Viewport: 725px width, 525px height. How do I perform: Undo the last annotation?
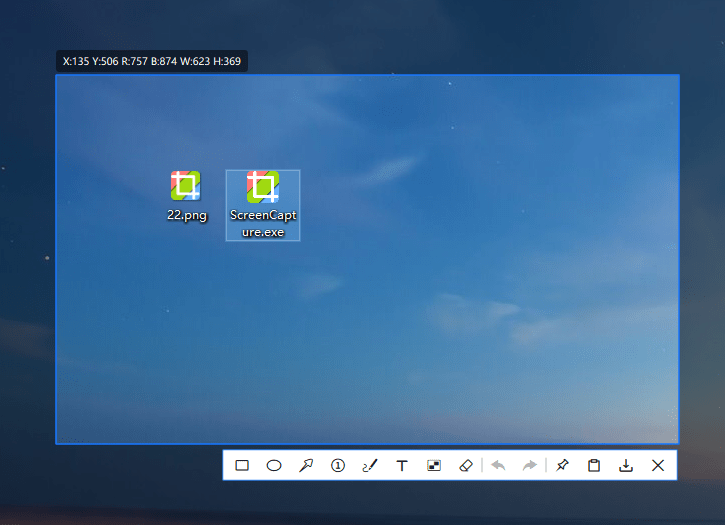[498, 465]
